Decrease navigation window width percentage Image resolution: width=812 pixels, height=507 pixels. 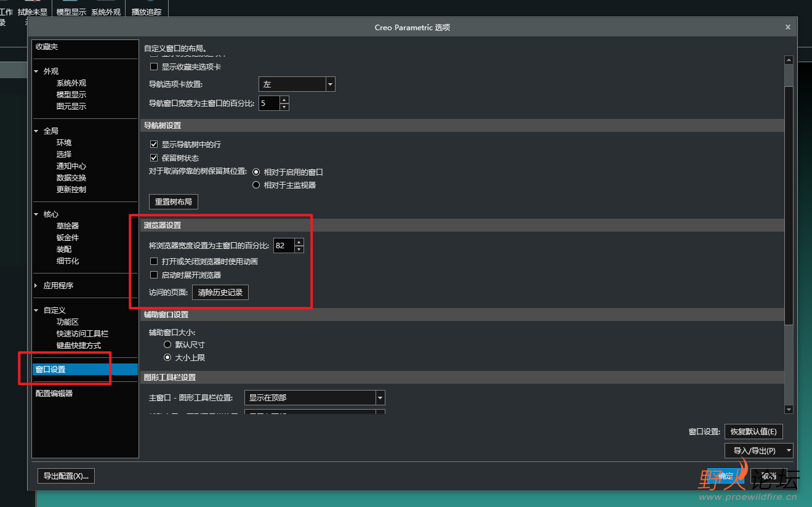point(284,107)
